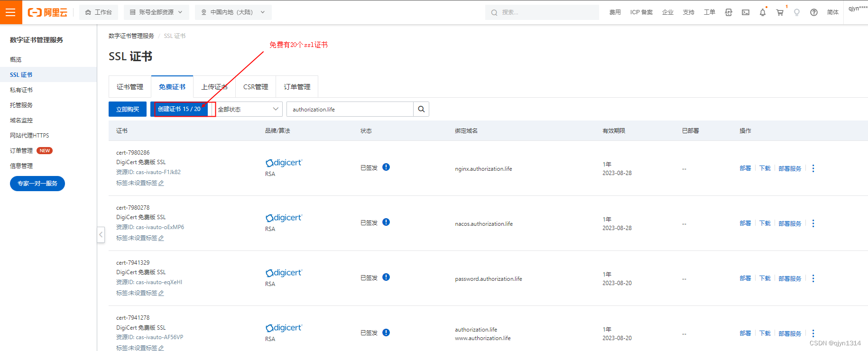868x351 pixels.
Task: Click 下载 for nacos.authorization.life
Action: click(x=765, y=223)
